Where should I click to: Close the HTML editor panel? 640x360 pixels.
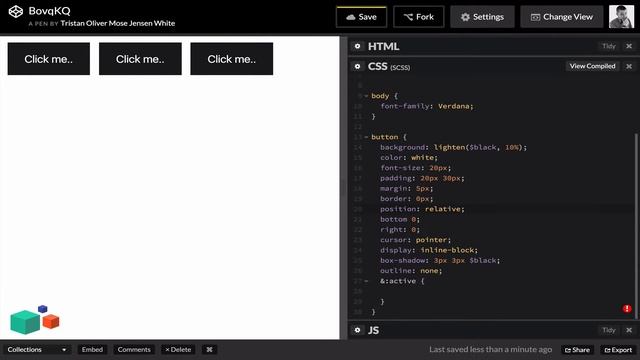[x=629, y=46]
